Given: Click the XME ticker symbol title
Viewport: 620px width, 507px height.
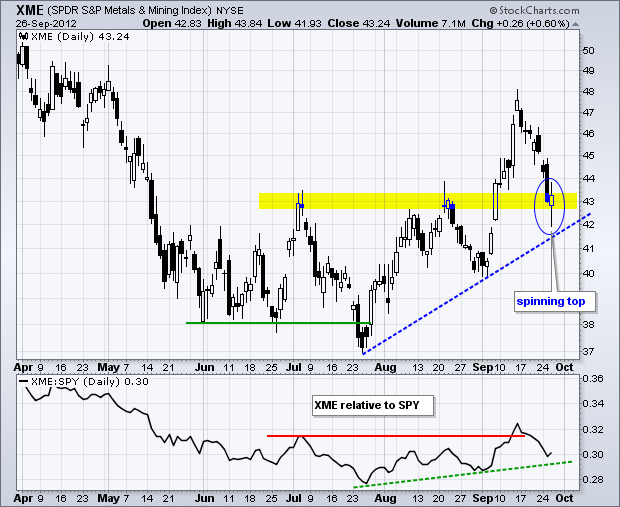Looking at the screenshot, I should coord(29,9).
